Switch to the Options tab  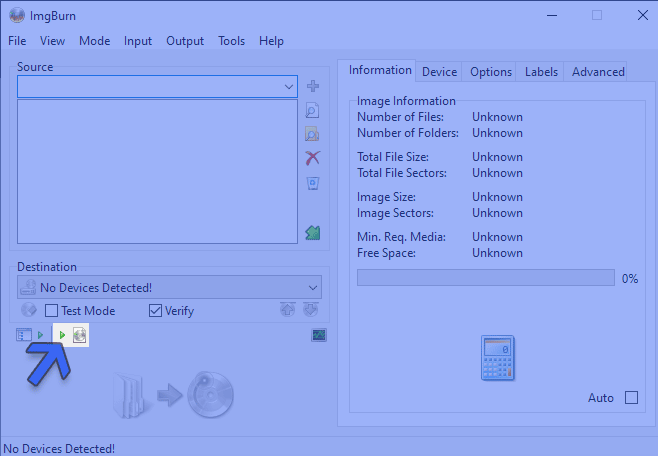click(491, 72)
